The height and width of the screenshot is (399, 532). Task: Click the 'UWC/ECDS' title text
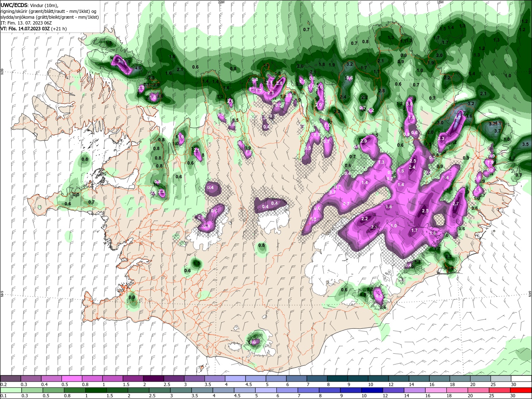pos(14,5)
